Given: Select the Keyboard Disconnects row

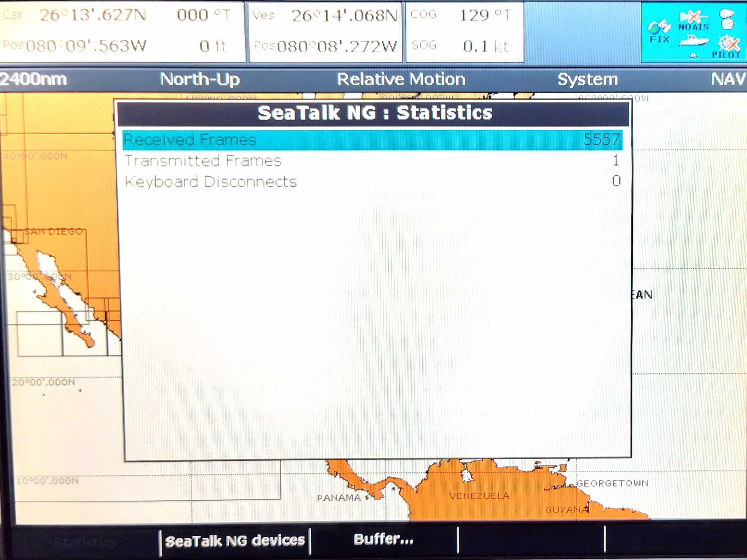Looking at the screenshot, I should point(372,182).
